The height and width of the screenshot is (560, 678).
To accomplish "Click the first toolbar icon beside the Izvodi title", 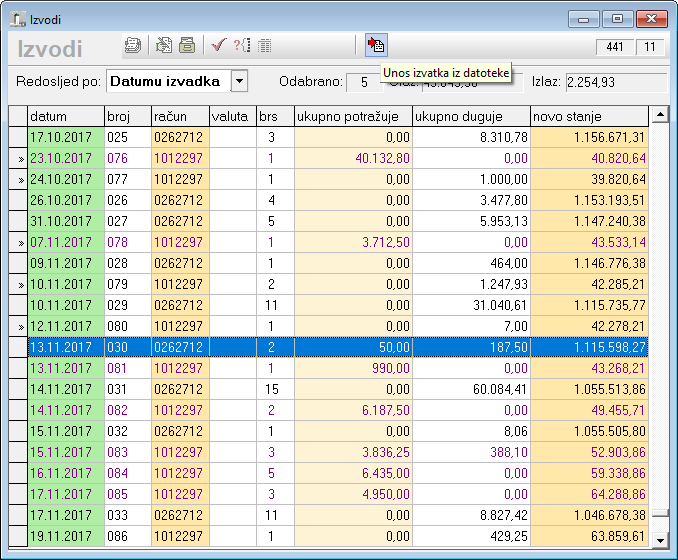I will (132, 45).
